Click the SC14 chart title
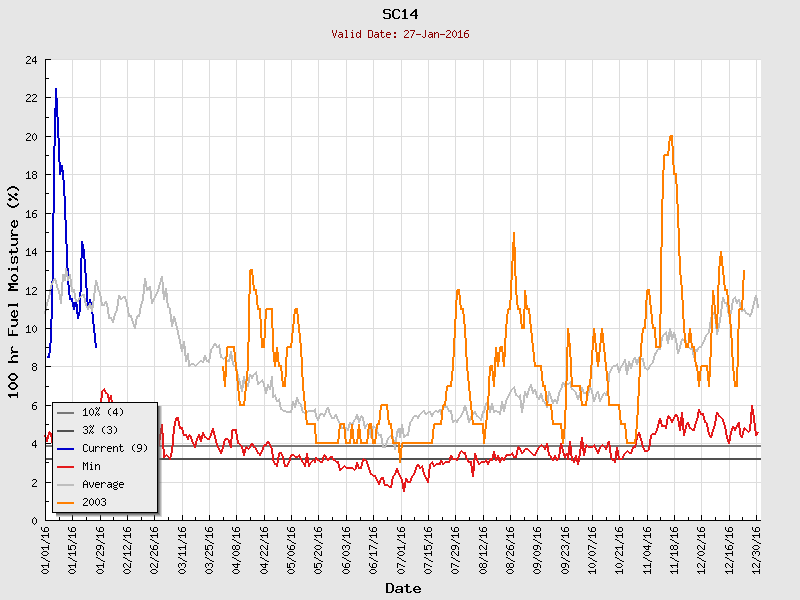The image size is (800, 600). pyautogui.click(x=400, y=14)
